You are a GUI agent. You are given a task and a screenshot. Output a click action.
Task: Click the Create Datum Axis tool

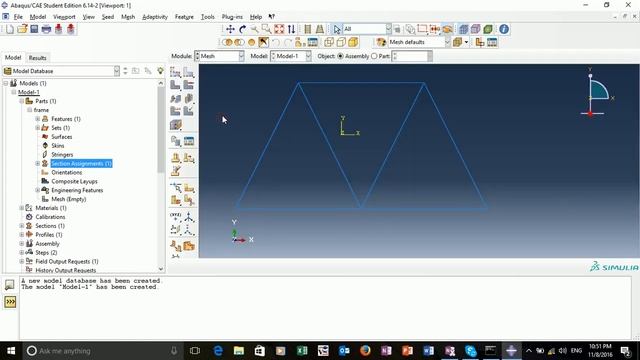189,216
